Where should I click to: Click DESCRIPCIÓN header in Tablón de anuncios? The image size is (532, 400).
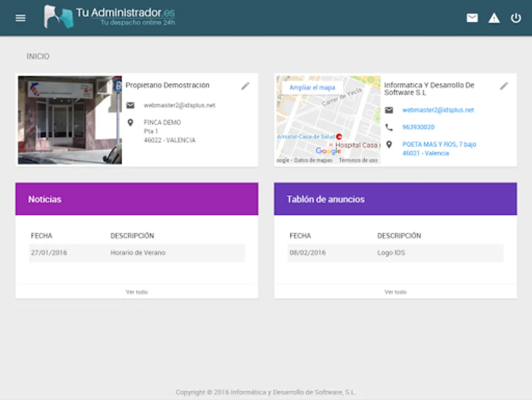pos(399,236)
